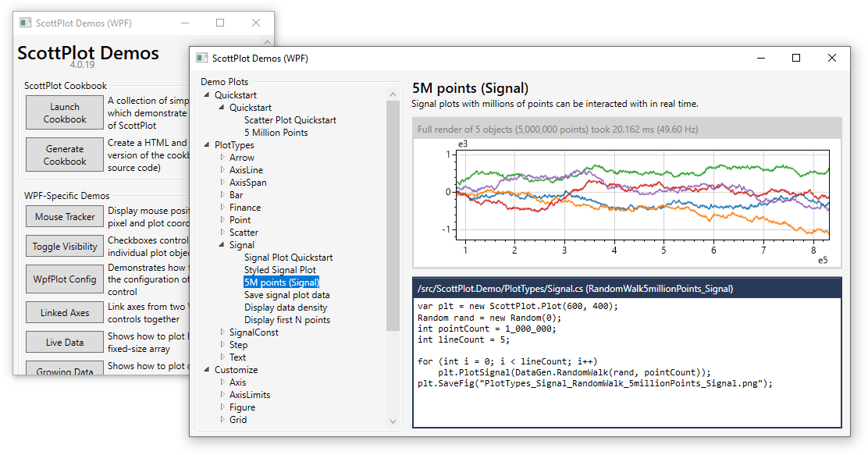
Task: Choose Save signal plot data demo
Action: pyautogui.click(x=286, y=295)
